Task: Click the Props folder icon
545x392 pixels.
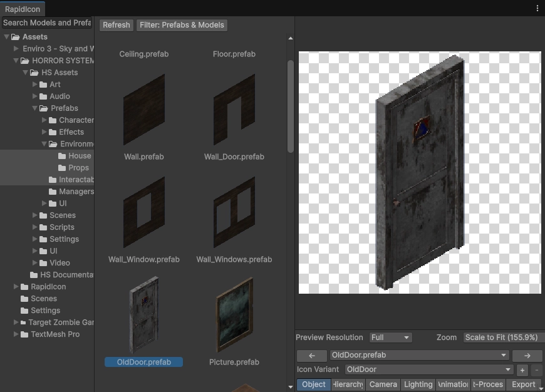Action: 62,167
